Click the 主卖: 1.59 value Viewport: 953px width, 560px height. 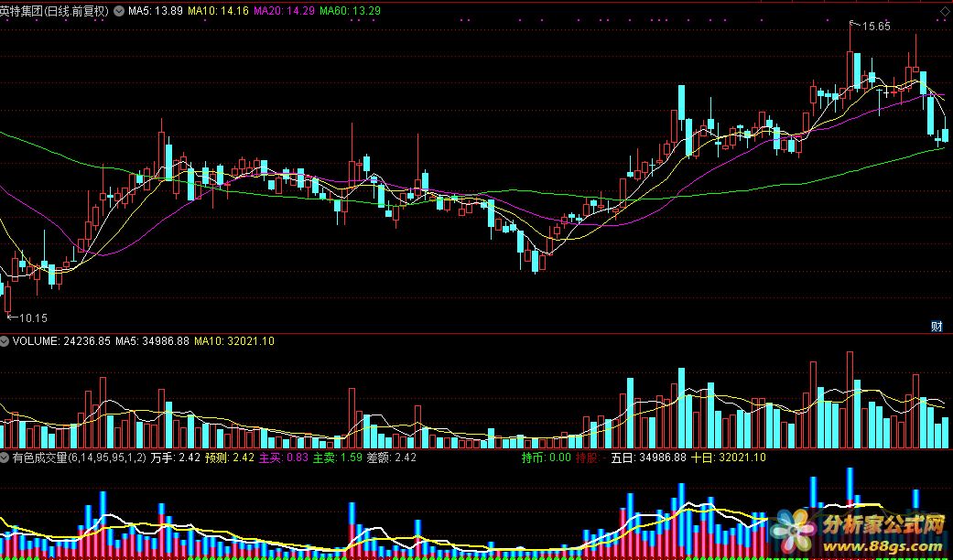[337, 458]
